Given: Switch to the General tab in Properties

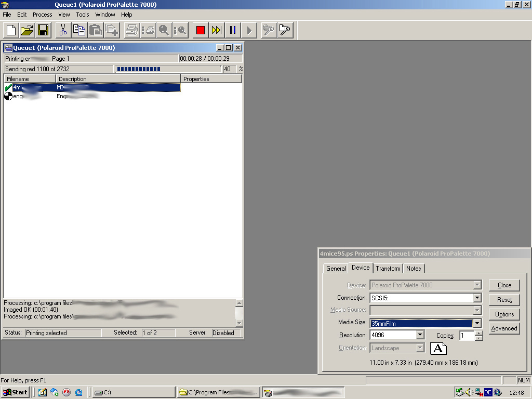Looking at the screenshot, I should click(336, 269).
